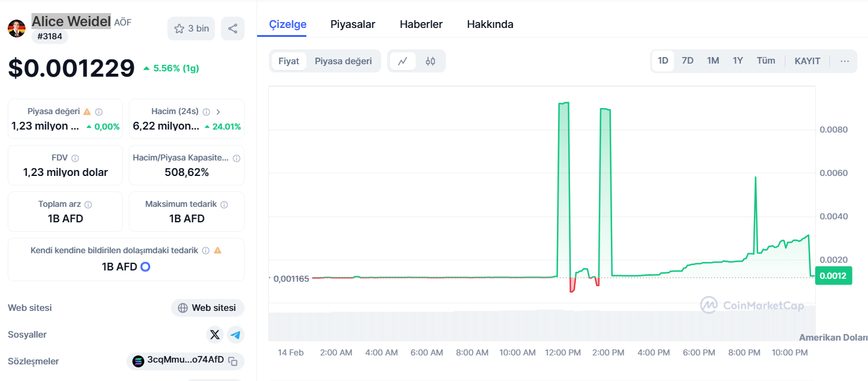Click the Amerikan Doları currency label
The width and height of the screenshot is (868, 381).
834,338
